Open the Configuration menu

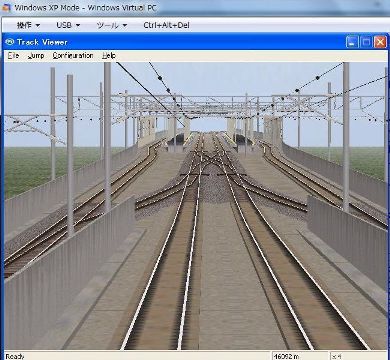[x=73, y=56]
